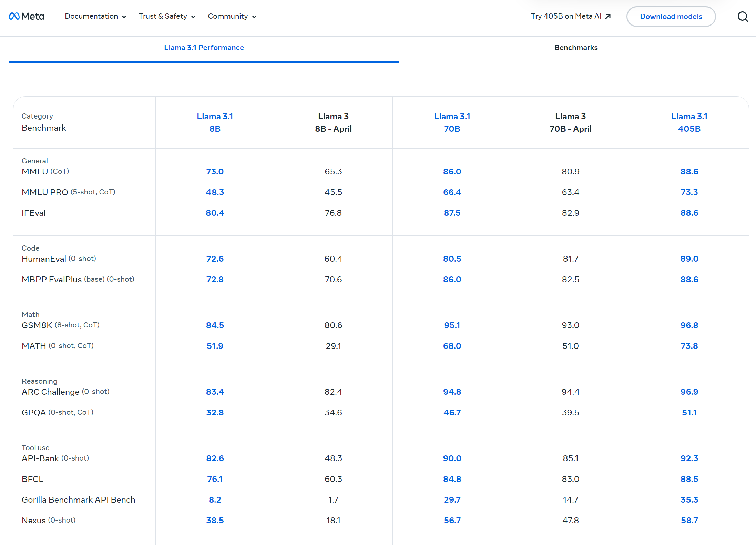This screenshot has width=756, height=545.
Task: Click the GPQA benchmark label
Action: (x=58, y=412)
